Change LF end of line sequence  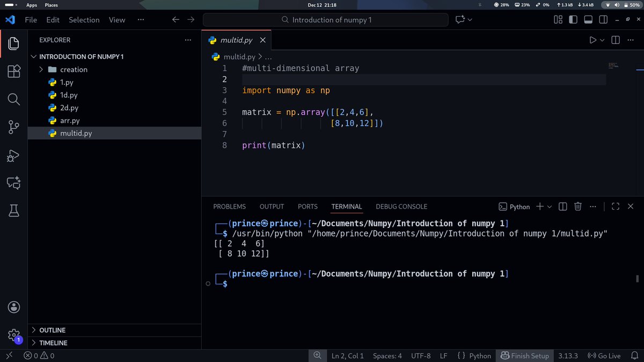coord(444,356)
